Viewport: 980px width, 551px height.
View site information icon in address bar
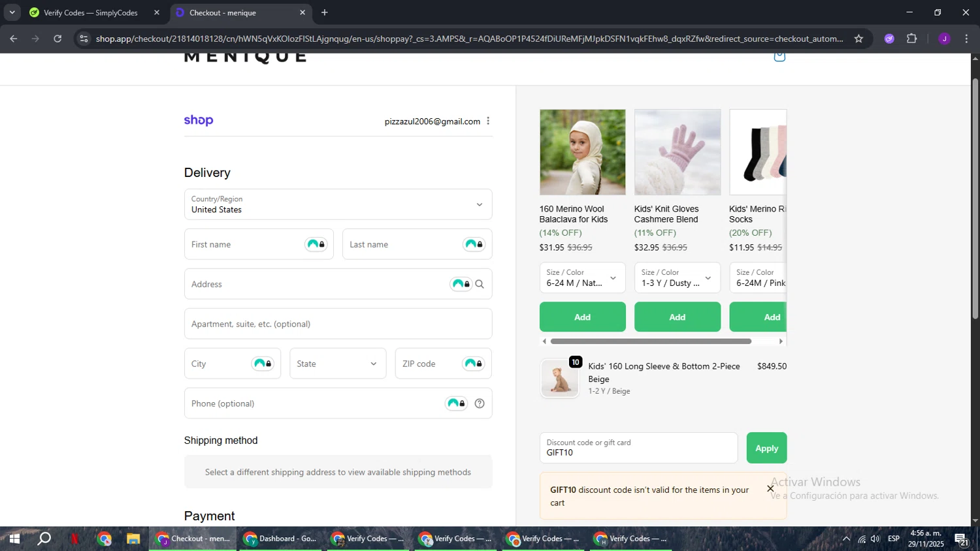[84, 39]
